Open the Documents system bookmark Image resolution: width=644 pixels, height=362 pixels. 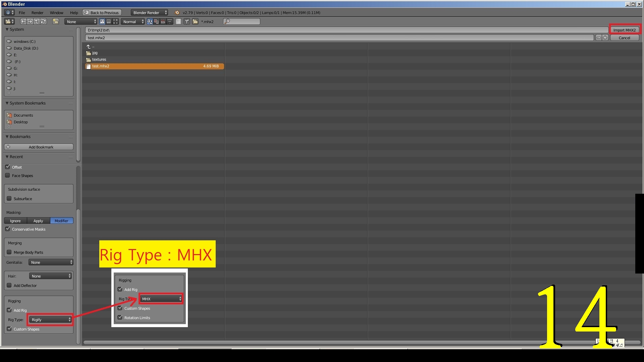(x=23, y=115)
